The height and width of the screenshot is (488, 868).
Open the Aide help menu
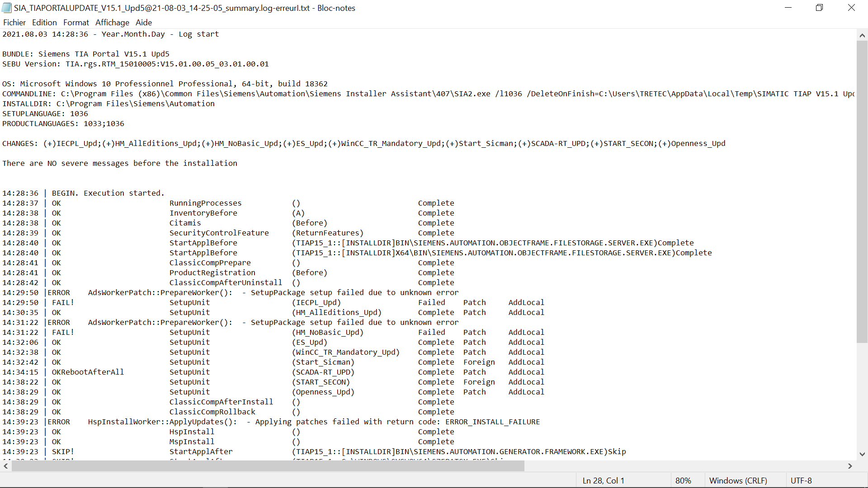tap(144, 23)
